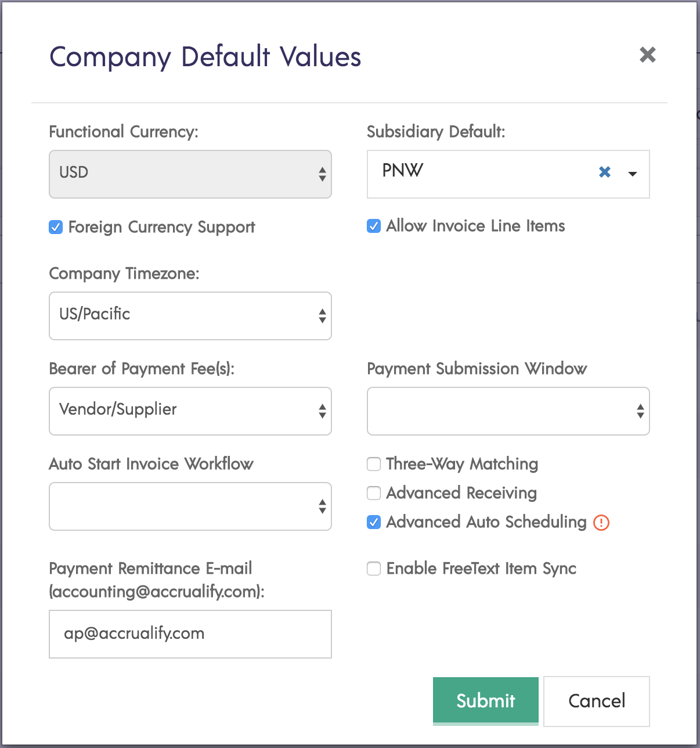Click the Advanced Auto Scheduling warning icon

pyautogui.click(x=601, y=523)
